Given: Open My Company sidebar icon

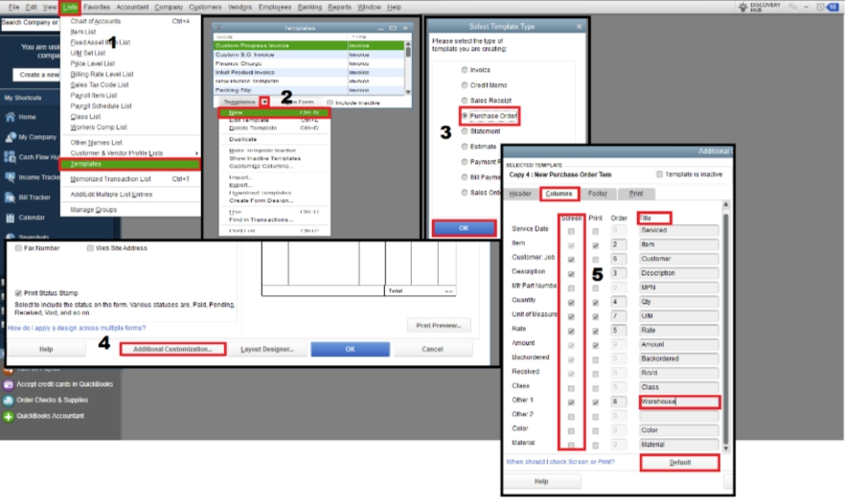Looking at the screenshot, I should (10, 137).
